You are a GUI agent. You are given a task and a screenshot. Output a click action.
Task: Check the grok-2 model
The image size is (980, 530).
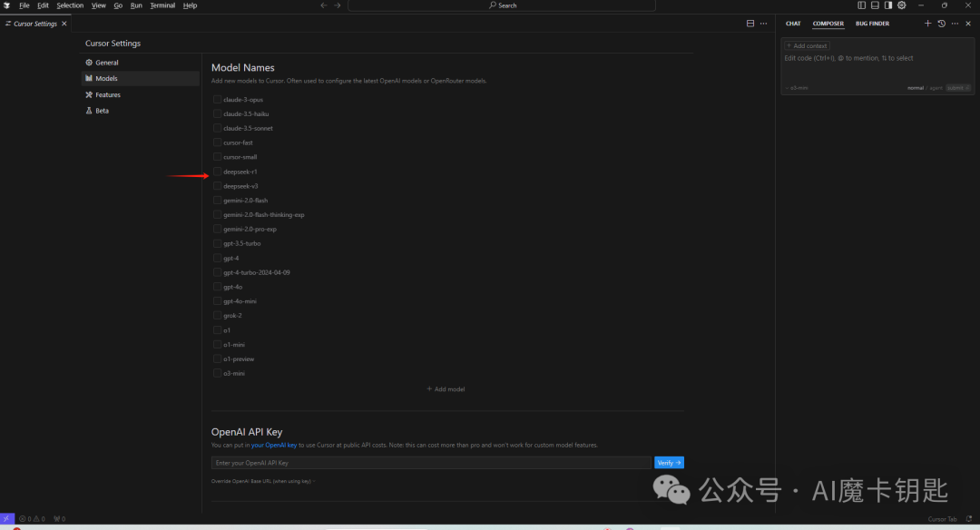217,315
